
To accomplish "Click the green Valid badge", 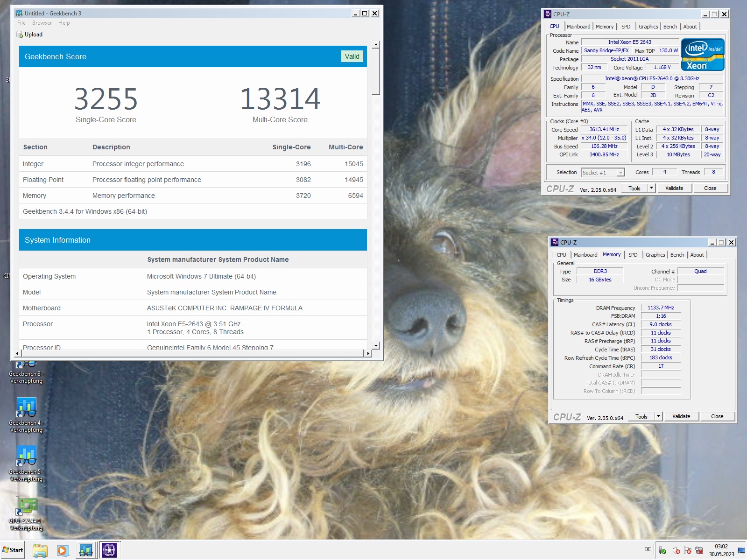I will [352, 56].
